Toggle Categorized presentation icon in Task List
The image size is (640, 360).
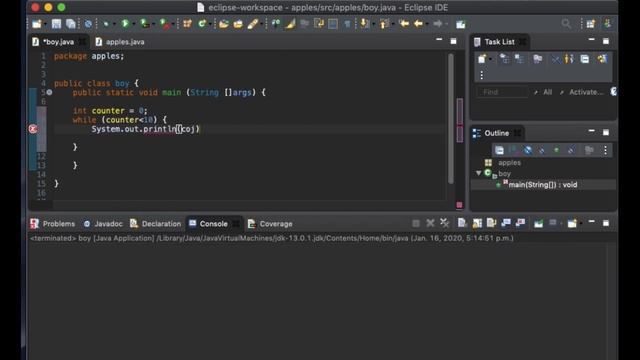504,59
